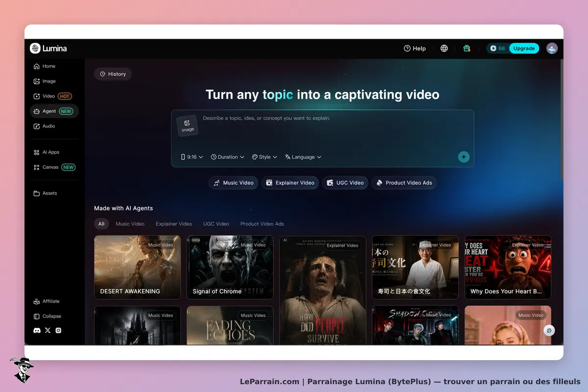
Task: Select the Music Video agent chip
Action: [234, 183]
